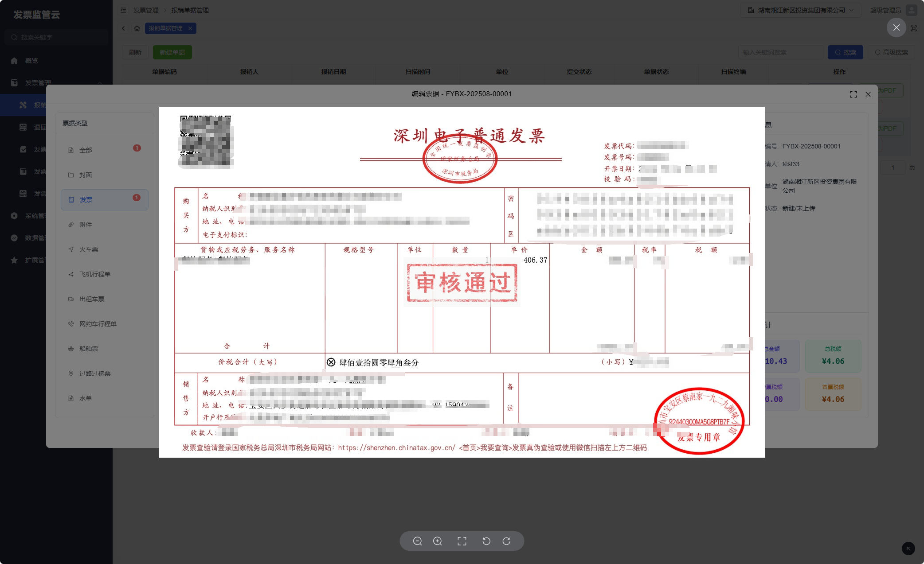The height and width of the screenshot is (564, 924).
Task: Close the image viewer overlay
Action: (x=897, y=27)
